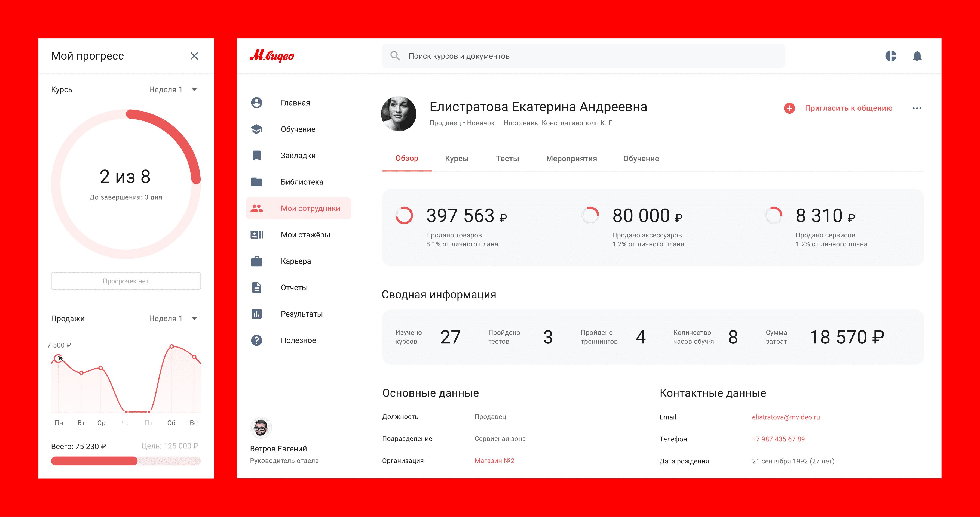
Task: Open the three-dots more options menu
Action: [917, 108]
